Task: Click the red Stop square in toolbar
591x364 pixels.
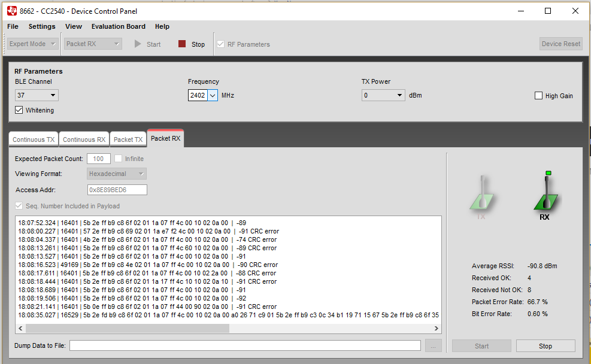Action: click(182, 44)
